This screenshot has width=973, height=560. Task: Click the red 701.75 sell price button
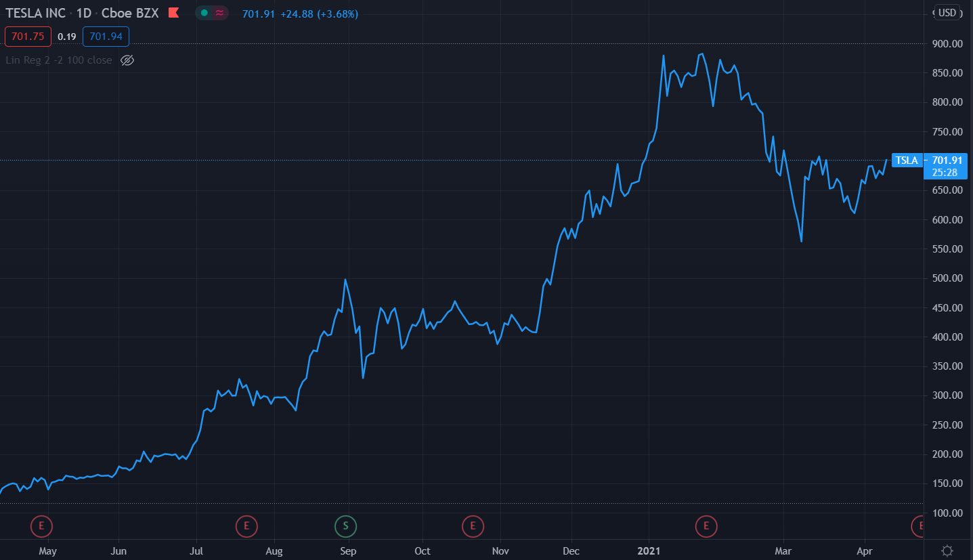28,37
